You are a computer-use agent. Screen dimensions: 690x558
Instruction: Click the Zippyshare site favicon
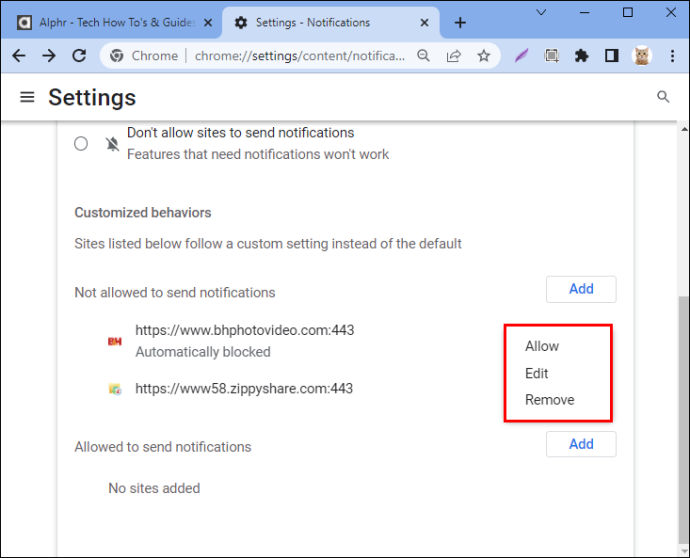(115, 389)
